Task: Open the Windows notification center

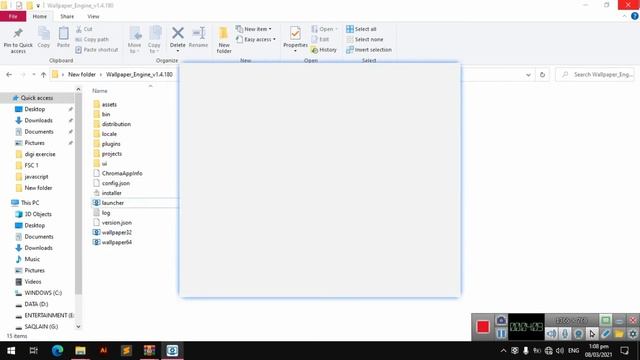Action: (x=624, y=351)
